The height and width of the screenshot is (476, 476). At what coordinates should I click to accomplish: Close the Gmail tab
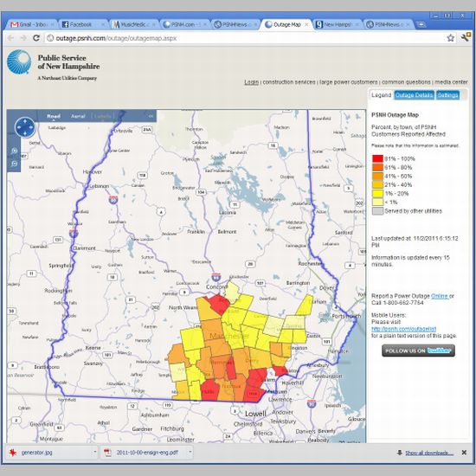[53, 24]
